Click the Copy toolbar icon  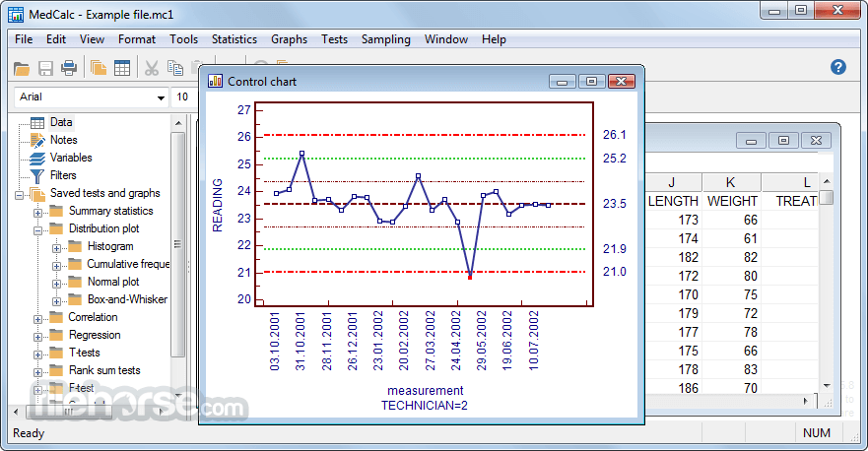[175, 68]
